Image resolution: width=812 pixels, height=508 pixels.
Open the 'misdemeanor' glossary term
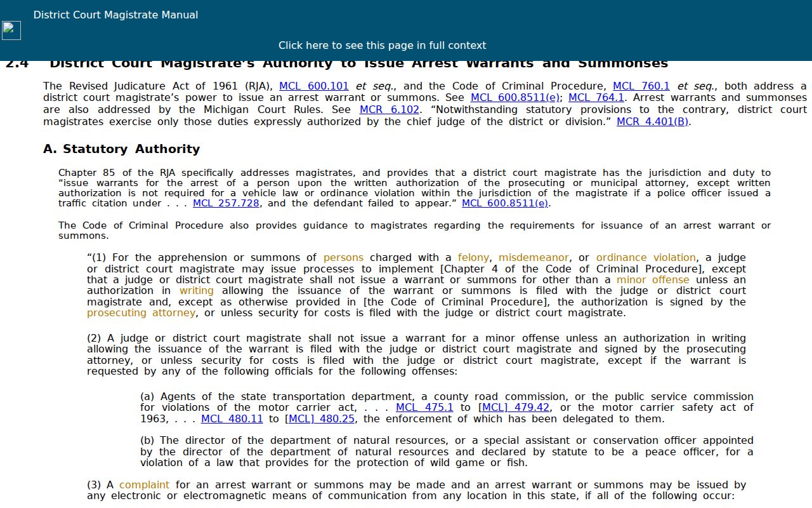point(534,258)
